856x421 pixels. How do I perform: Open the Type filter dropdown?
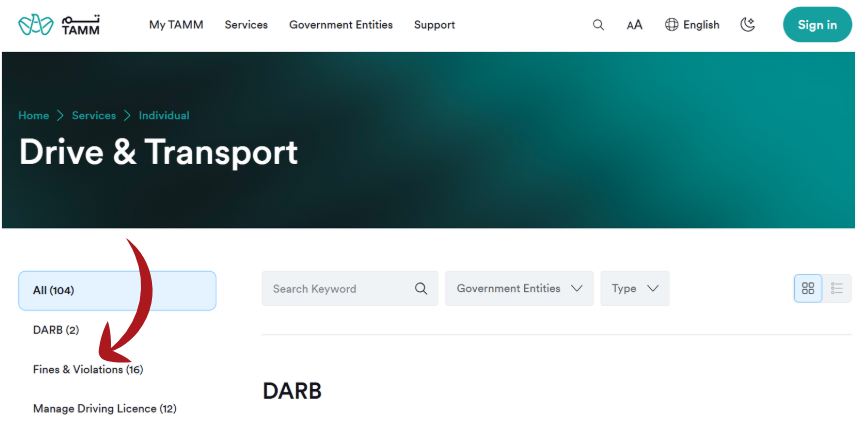(635, 288)
